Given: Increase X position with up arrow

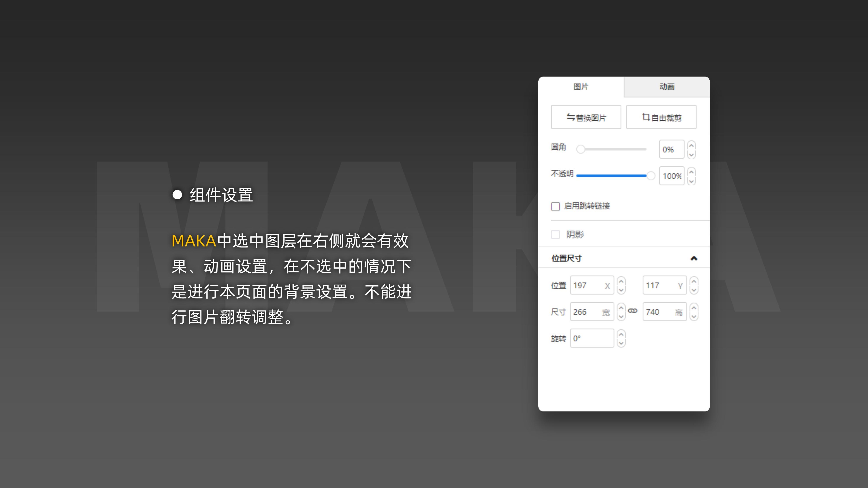Looking at the screenshot, I should pyautogui.click(x=621, y=281).
